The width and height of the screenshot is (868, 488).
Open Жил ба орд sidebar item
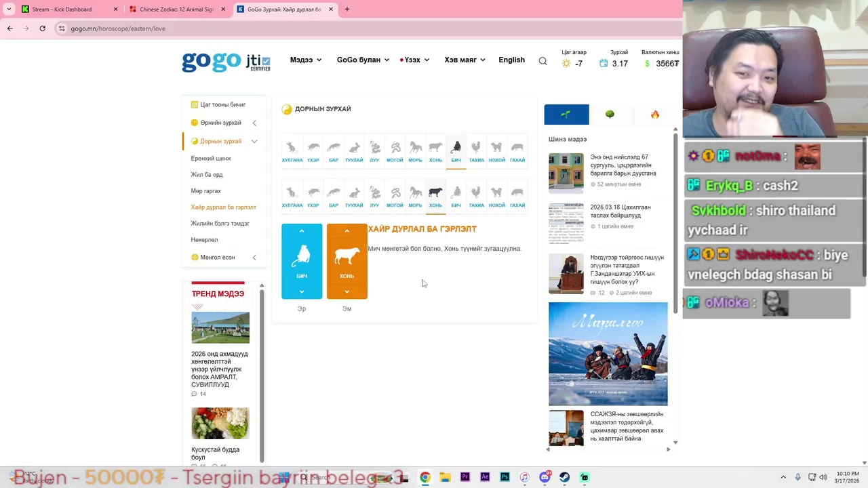207,174
